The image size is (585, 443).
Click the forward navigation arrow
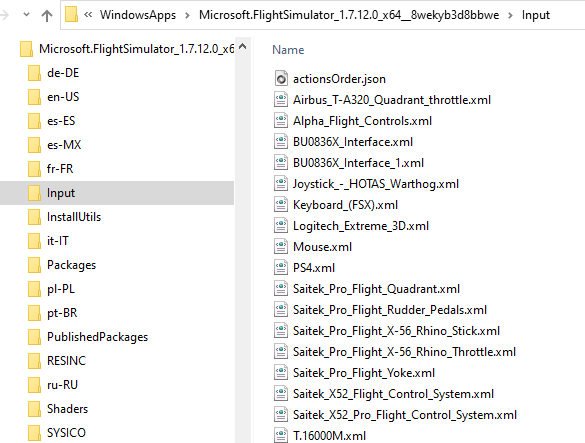(4, 15)
